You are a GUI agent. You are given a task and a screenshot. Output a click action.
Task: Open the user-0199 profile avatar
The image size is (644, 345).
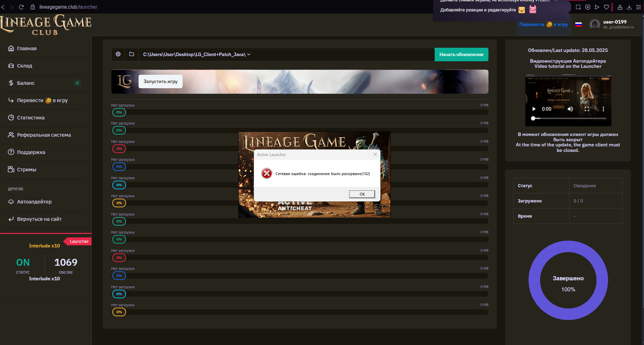tap(595, 24)
